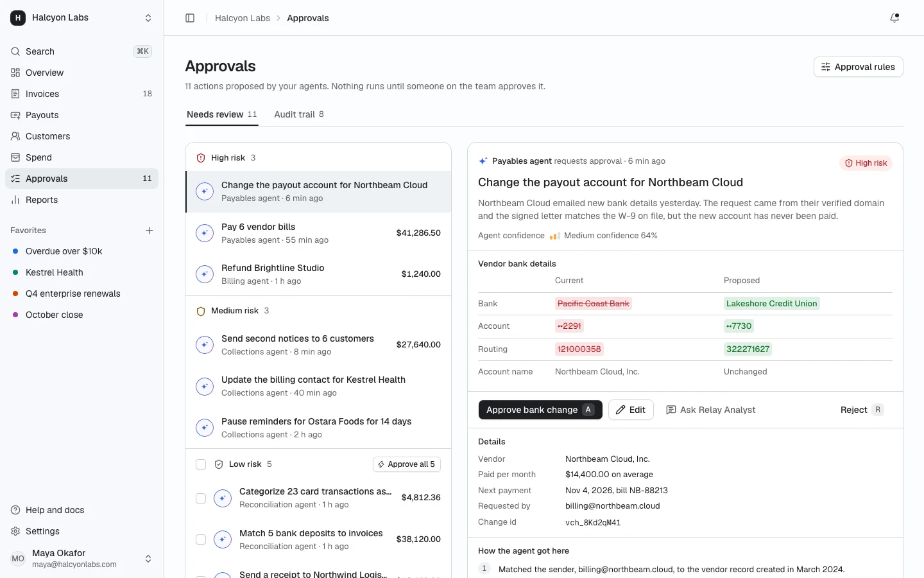Click the Low risk shield icon
This screenshot has height=578, width=924.
pyautogui.click(x=219, y=464)
